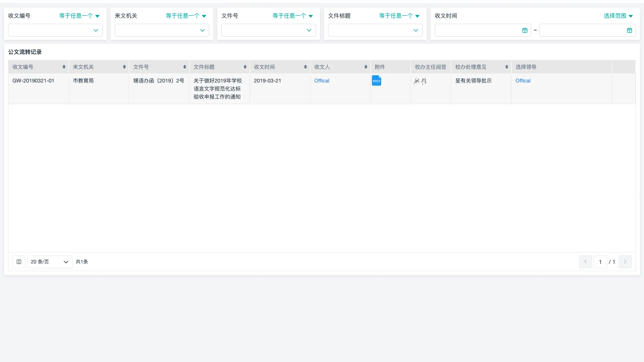The width and height of the screenshot is (644, 362).
Task: Click the 校办主任阅签 column header
Action: (431, 67)
